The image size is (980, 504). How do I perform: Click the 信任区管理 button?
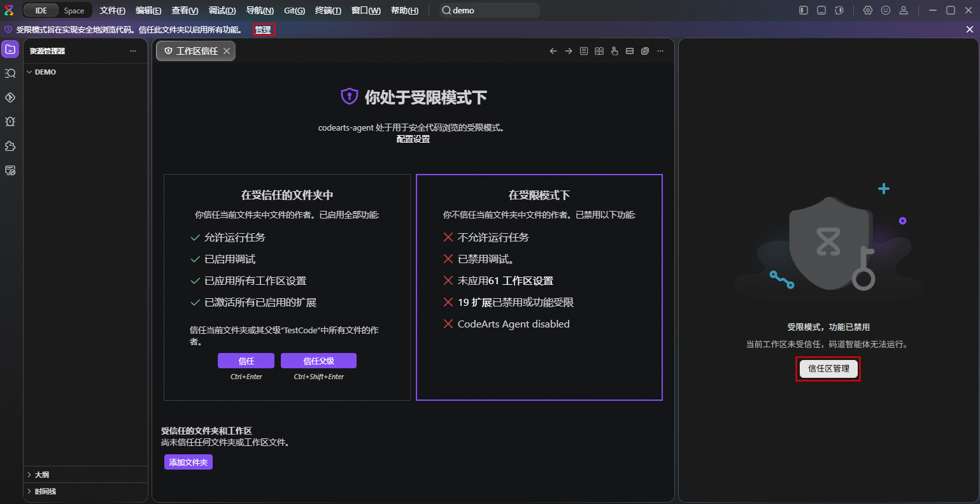tap(828, 368)
